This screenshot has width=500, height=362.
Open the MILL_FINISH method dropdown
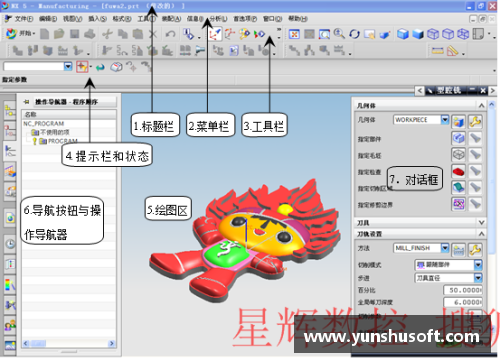click(x=445, y=248)
